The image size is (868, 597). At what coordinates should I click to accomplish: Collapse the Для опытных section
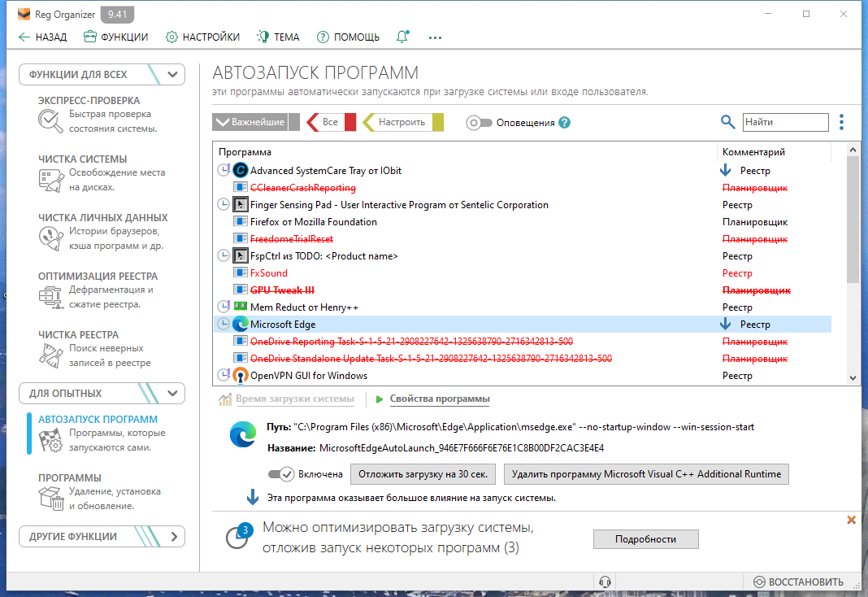tap(173, 393)
